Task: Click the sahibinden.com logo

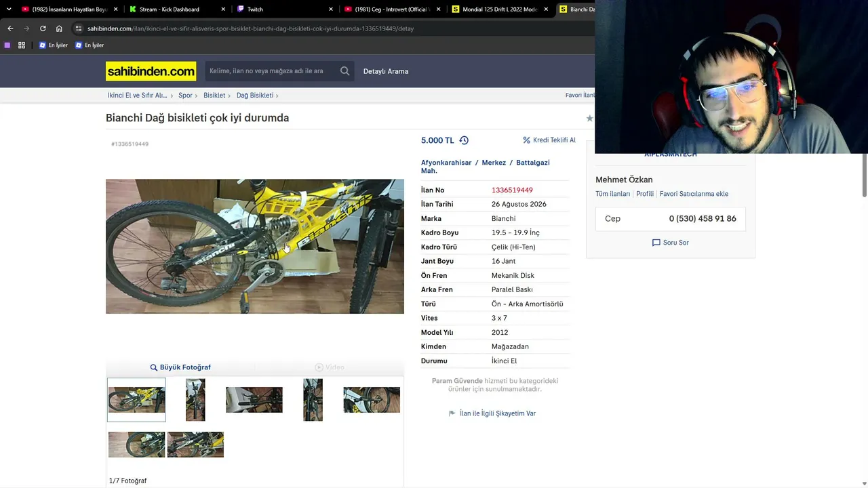Action: 151,71
